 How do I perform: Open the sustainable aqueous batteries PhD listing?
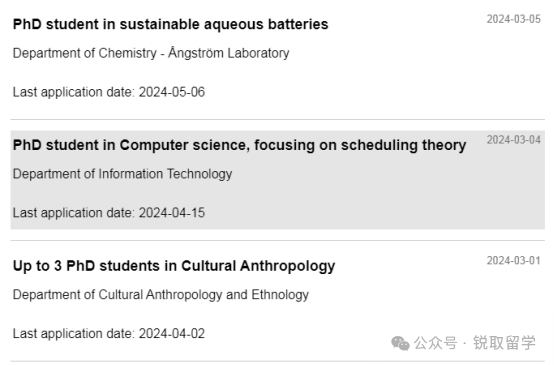pyautogui.click(x=171, y=24)
